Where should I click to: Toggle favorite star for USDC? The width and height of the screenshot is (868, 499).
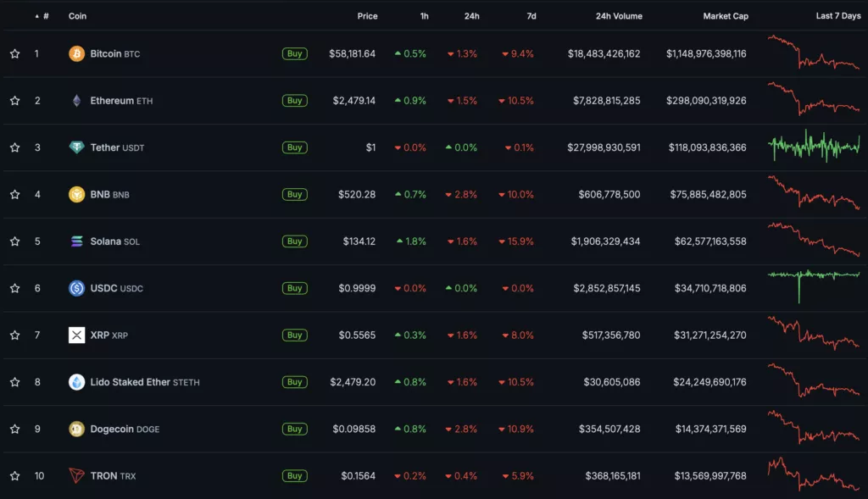click(14, 288)
